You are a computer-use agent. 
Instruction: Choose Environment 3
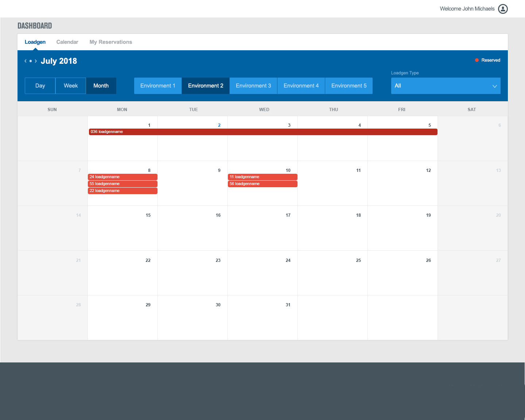253,86
